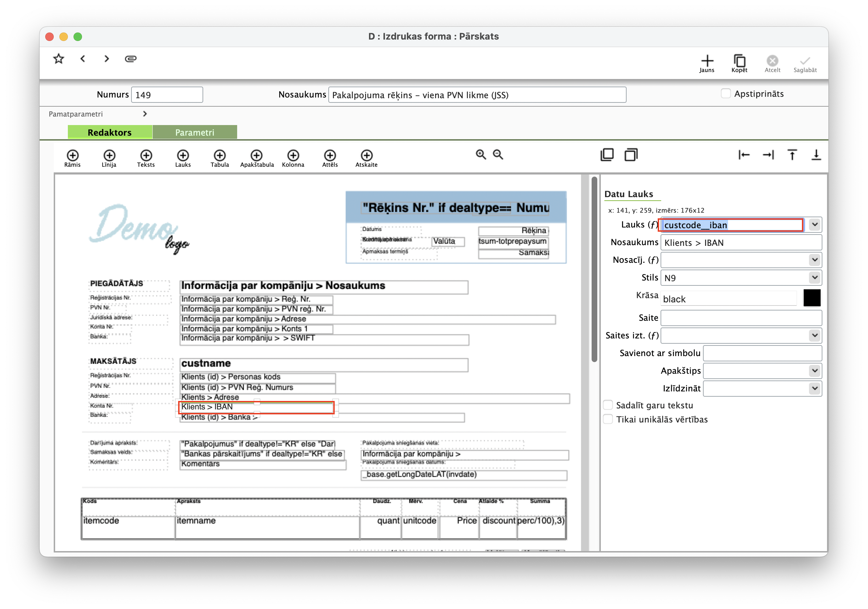Click the Atcelt cancel icon
Screen dimensions: 868x609
point(772,64)
